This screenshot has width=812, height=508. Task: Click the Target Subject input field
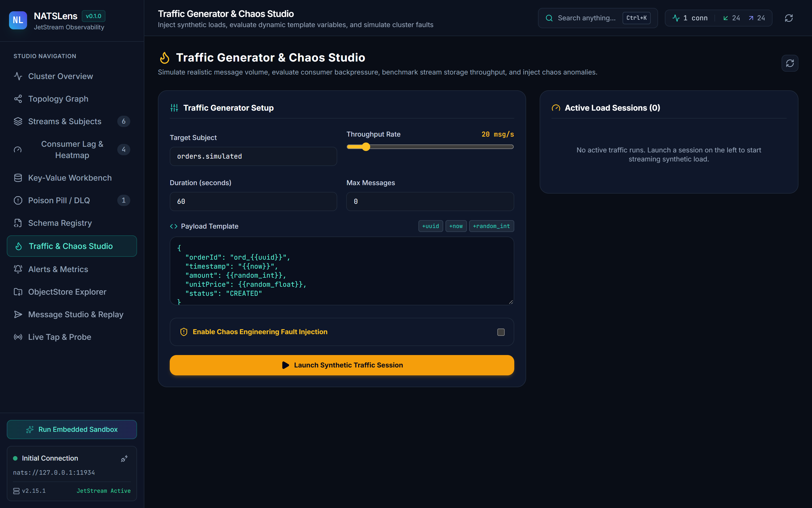253,156
